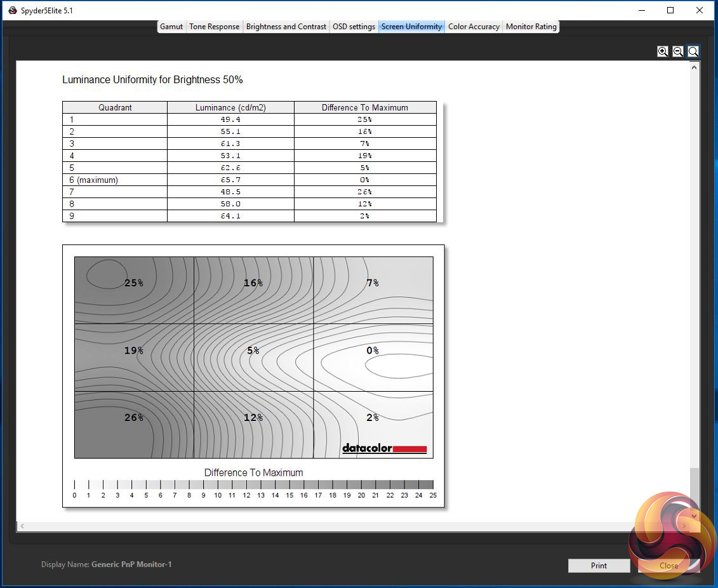The height and width of the screenshot is (588, 718).
Task: Click the darkest swatch at 25 on legend
Action: [x=426, y=484]
